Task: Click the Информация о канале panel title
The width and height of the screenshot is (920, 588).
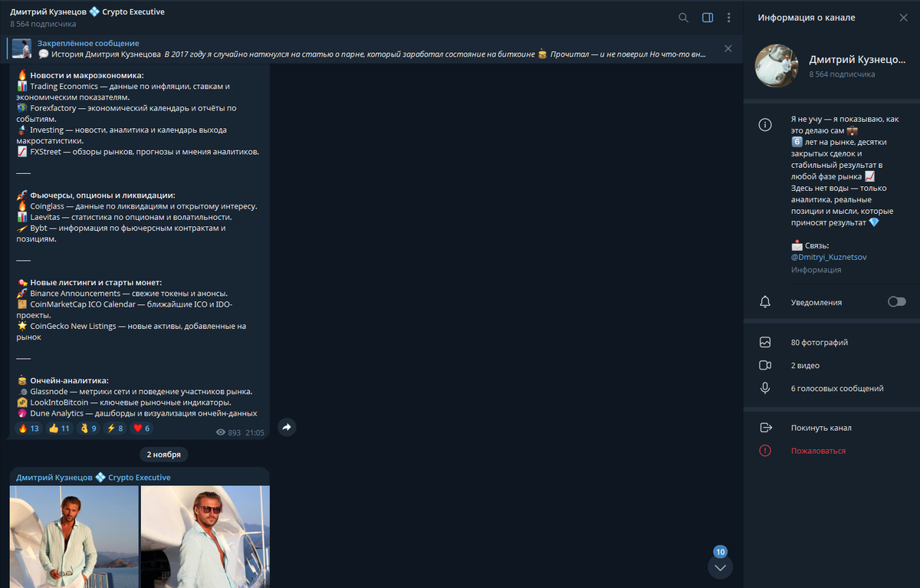Action: [807, 18]
